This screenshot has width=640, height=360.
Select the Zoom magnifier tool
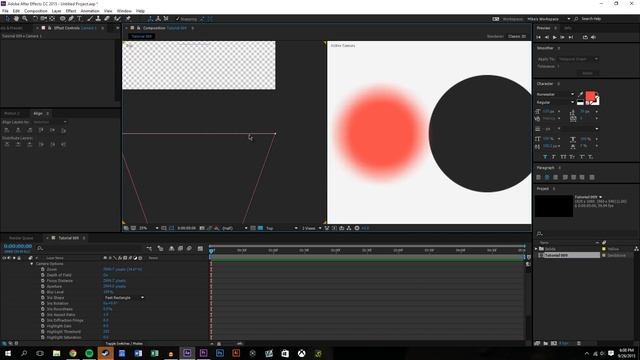25,19
